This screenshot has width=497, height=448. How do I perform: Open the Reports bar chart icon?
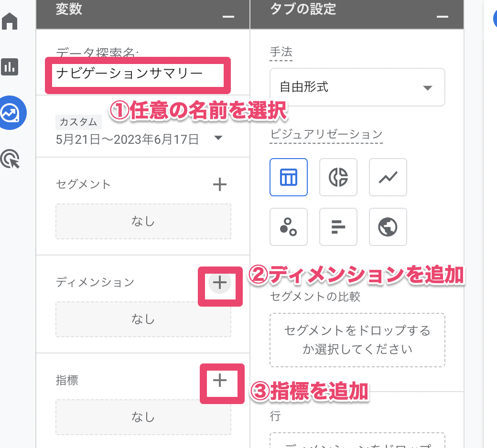pyautogui.click(x=10, y=67)
